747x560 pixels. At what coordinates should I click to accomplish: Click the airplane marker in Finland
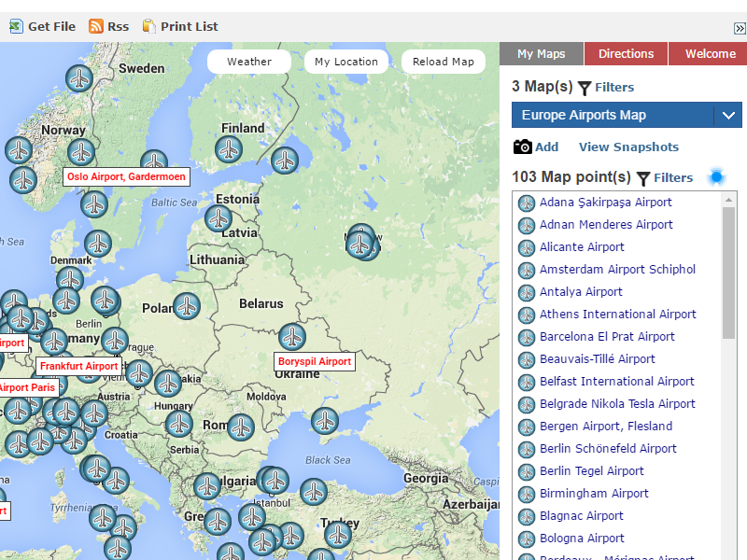(x=229, y=149)
